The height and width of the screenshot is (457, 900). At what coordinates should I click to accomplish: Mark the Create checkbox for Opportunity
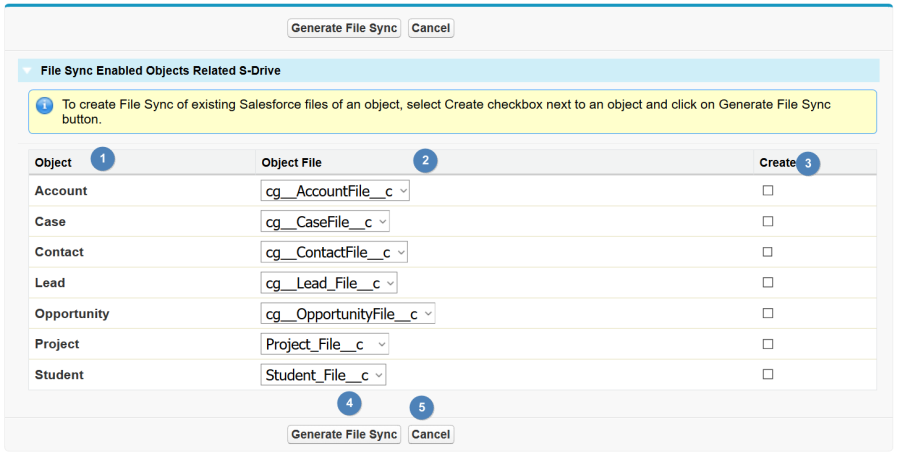768,313
